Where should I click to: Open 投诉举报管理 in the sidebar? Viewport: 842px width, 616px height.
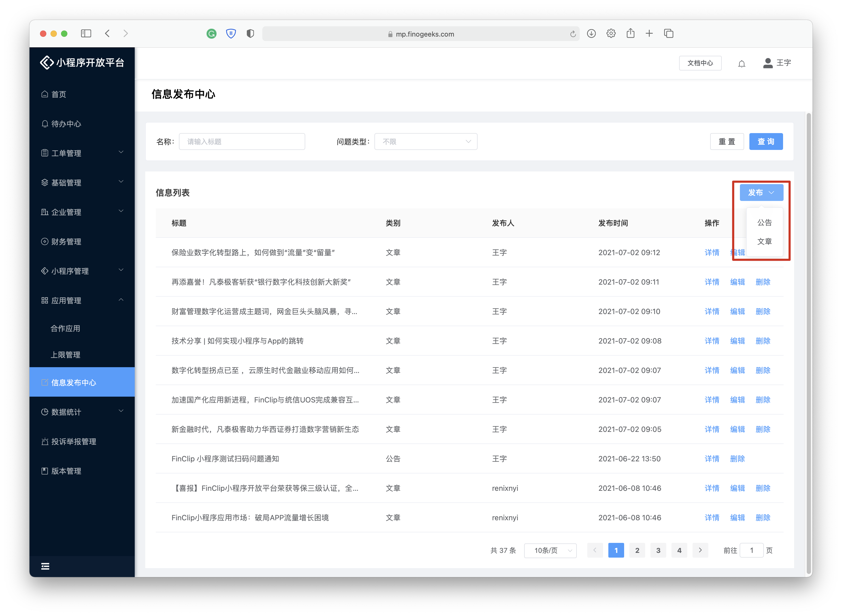82,442
